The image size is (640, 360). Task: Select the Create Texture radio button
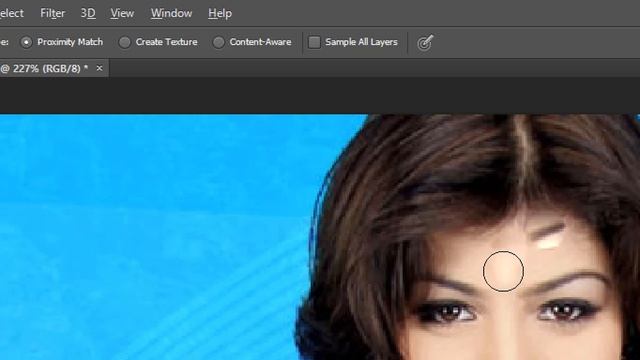coord(124,42)
